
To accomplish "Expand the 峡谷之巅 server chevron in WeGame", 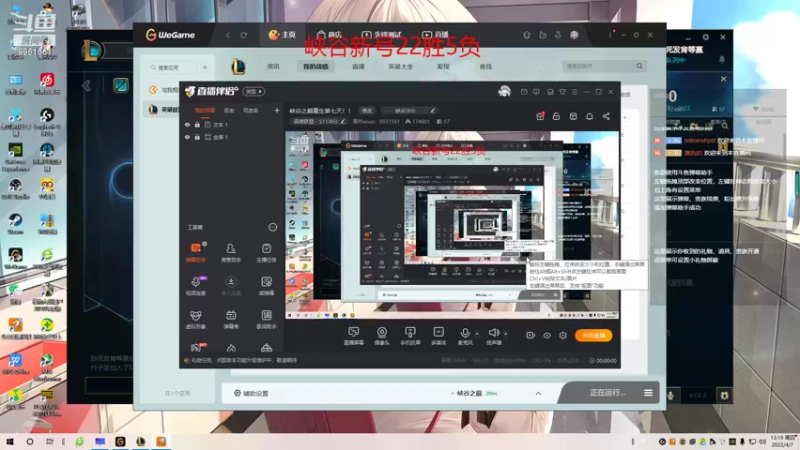I will pyautogui.click(x=538, y=393).
